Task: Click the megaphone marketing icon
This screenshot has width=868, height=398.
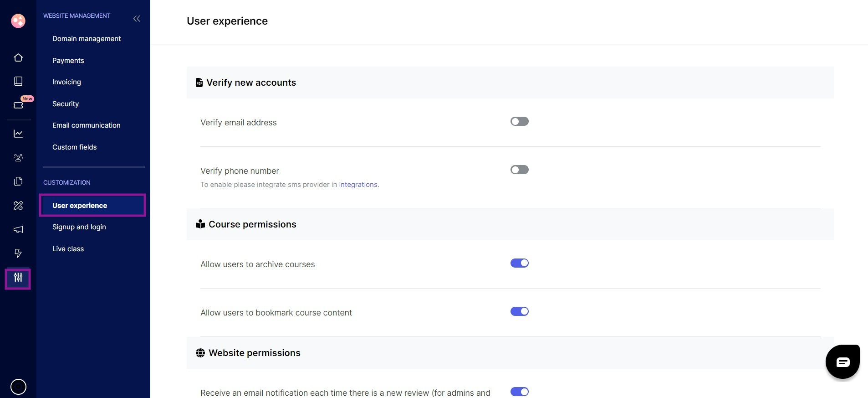Action: tap(18, 229)
